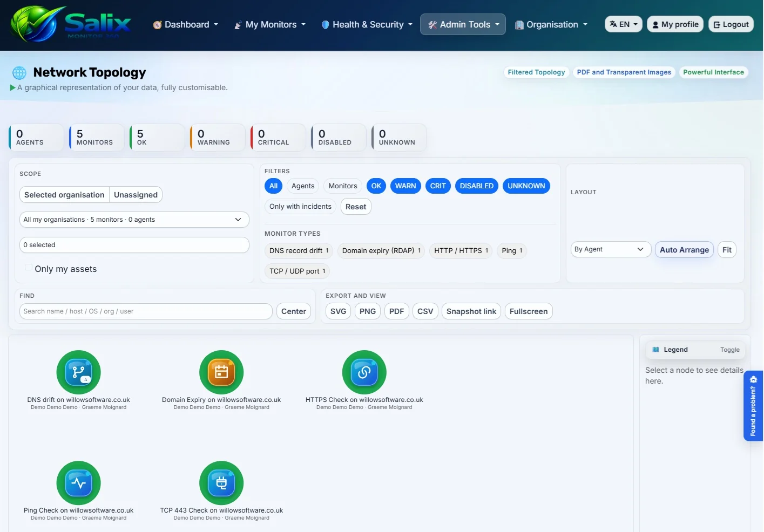764x532 pixels.
Task: Toggle the UNKNOWN status filter
Action: click(x=526, y=186)
